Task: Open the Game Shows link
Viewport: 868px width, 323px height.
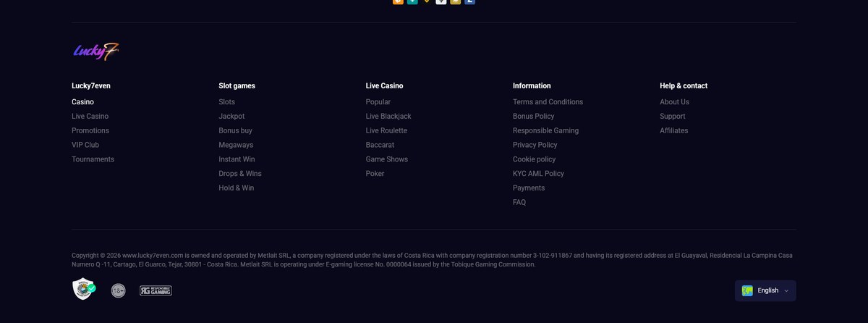Action: 387,159
